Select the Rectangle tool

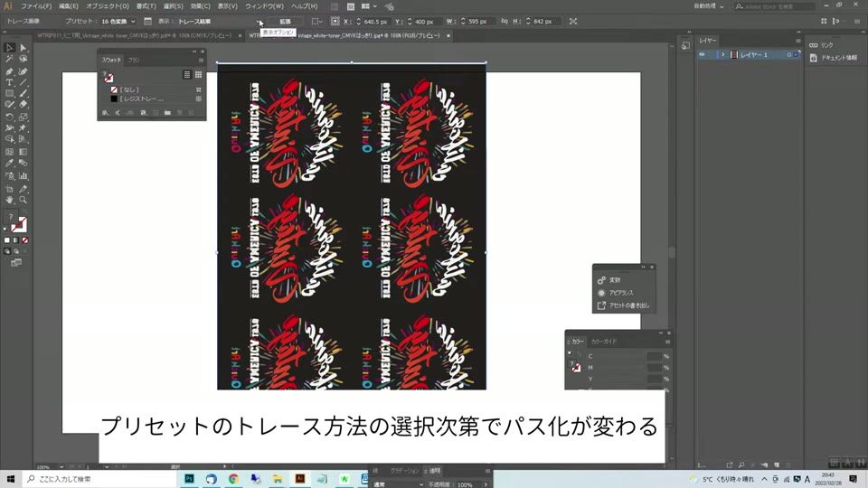[9, 93]
